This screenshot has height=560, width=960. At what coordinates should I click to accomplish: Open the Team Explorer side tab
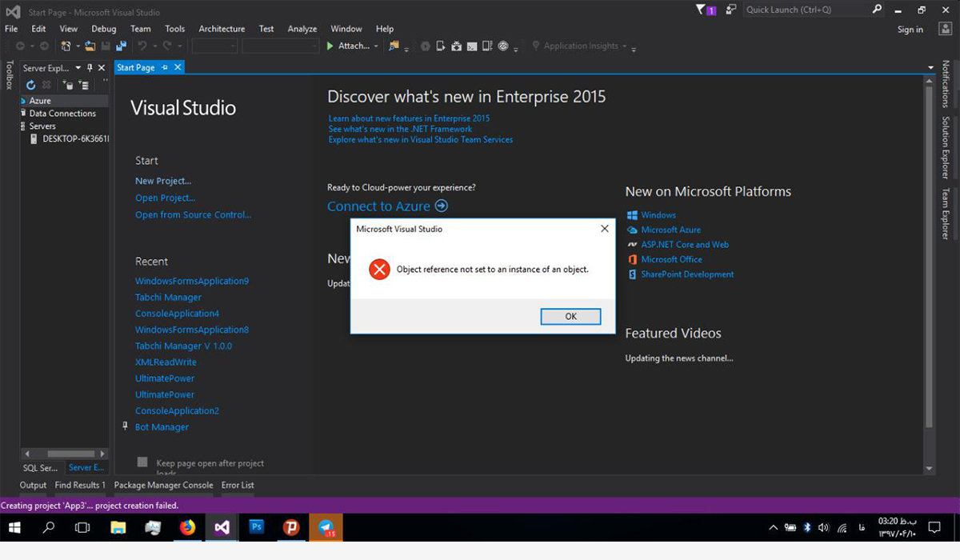(x=945, y=214)
